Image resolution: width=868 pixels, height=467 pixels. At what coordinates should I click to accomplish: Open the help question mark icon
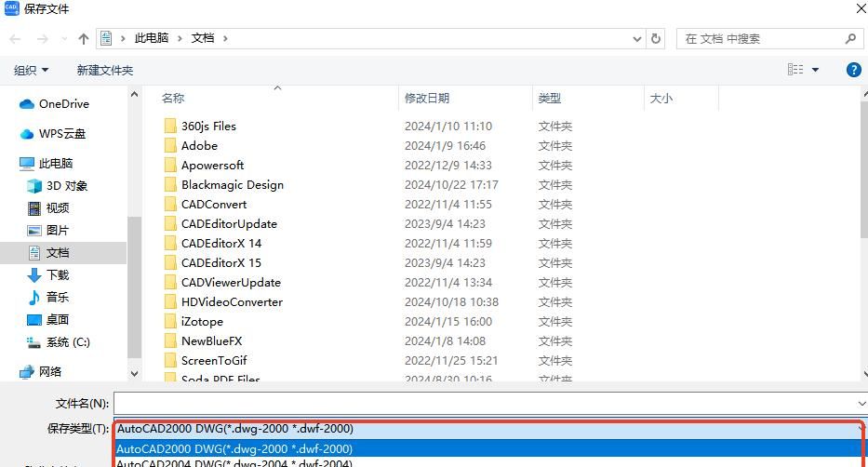coord(854,70)
